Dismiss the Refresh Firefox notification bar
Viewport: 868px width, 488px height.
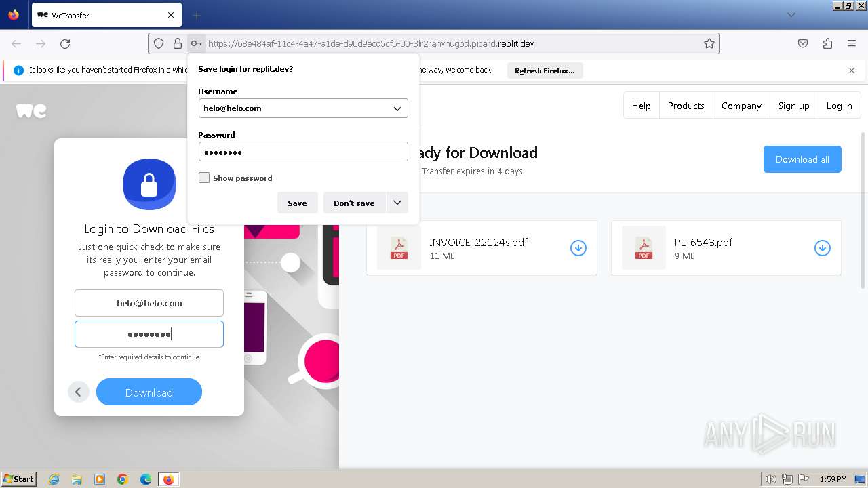pyautogui.click(x=852, y=70)
